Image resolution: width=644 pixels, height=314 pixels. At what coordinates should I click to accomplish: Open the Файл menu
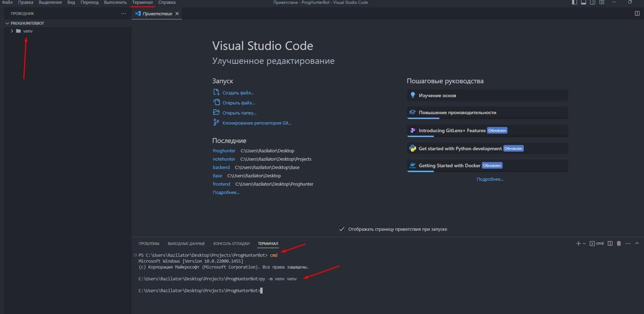click(x=7, y=3)
